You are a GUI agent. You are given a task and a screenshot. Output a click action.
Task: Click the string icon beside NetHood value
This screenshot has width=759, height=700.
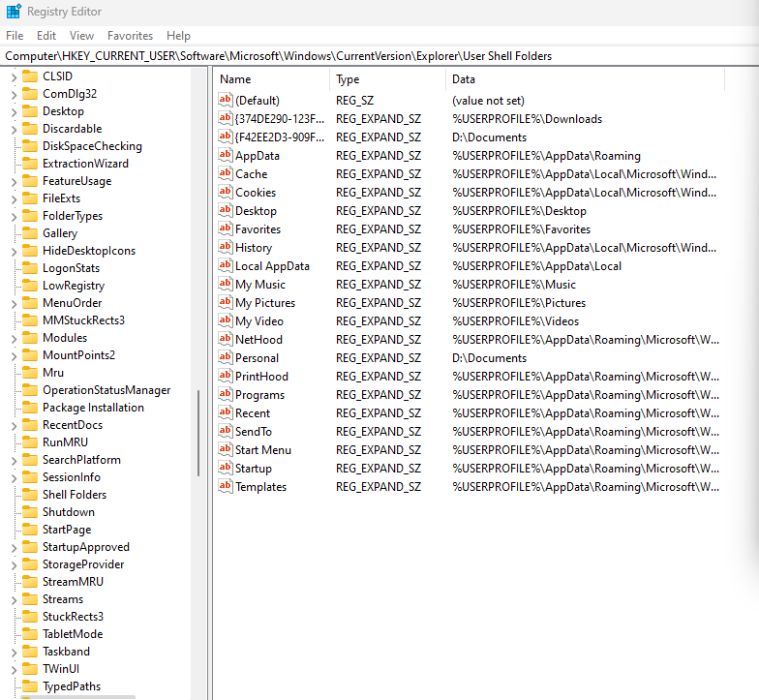[225, 339]
